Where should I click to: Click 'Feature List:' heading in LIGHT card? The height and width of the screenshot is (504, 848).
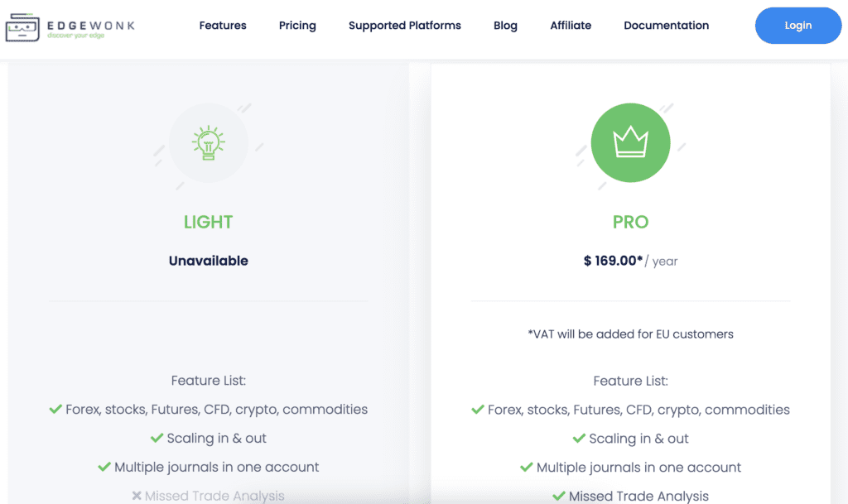[208, 381]
